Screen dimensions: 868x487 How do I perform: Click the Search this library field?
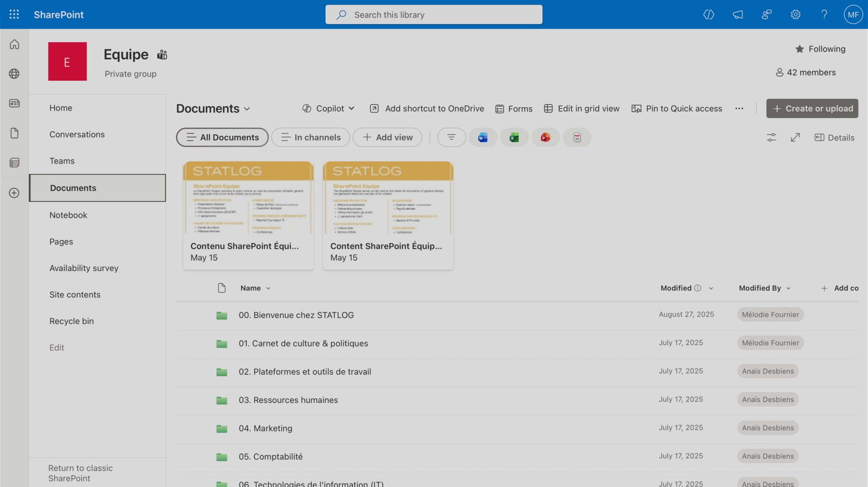[434, 15]
